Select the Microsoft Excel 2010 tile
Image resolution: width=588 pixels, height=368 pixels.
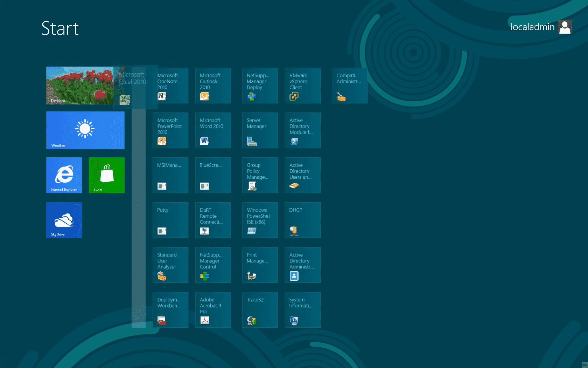(x=135, y=87)
